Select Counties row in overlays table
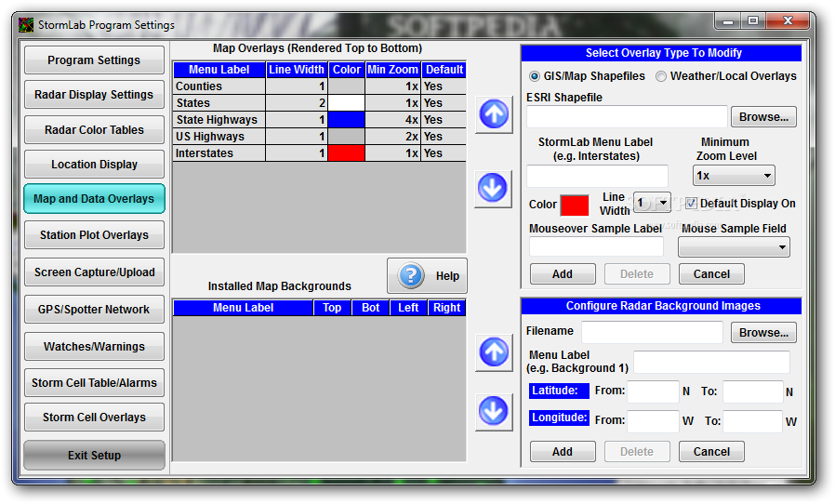This screenshot has height=504, width=835. (x=320, y=86)
